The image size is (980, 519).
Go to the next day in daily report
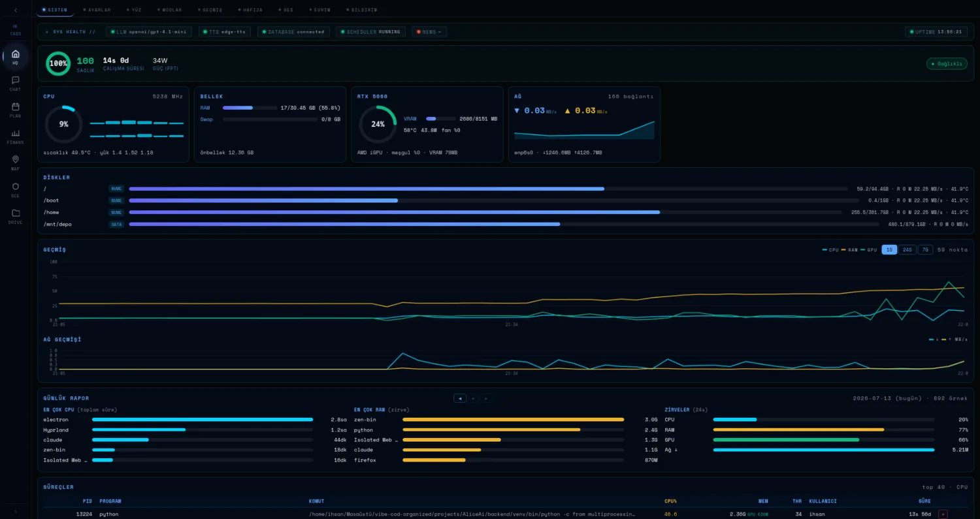(x=485, y=398)
